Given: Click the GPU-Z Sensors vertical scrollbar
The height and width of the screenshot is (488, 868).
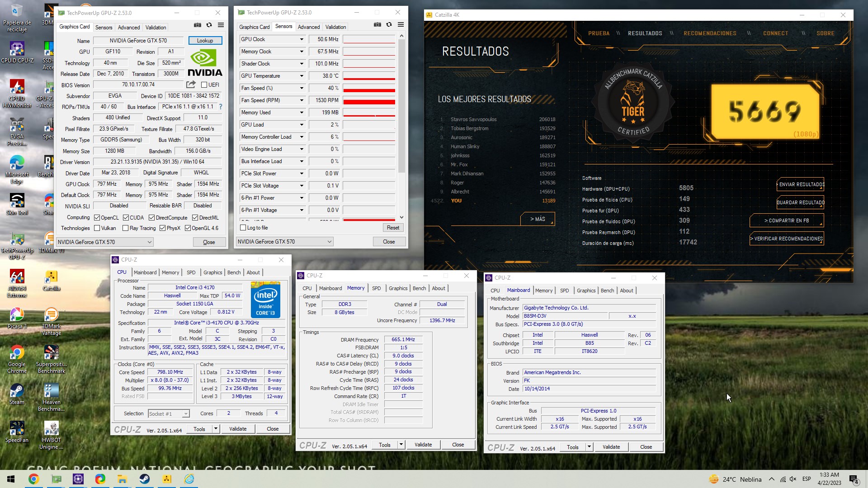Looking at the screenshot, I should click(401, 127).
